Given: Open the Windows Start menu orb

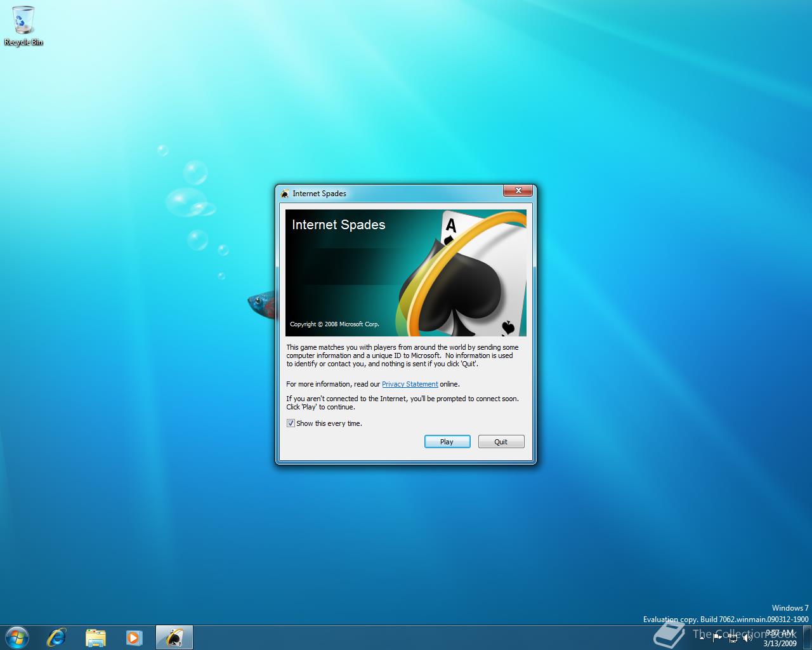Looking at the screenshot, I should click(x=16, y=637).
